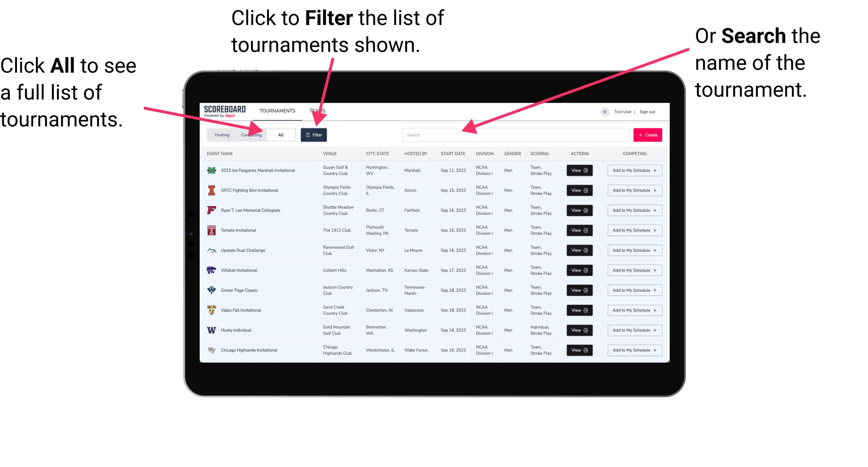Click the Illinois Fighting Illini team icon
The width and height of the screenshot is (868, 467).
coord(211,190)
